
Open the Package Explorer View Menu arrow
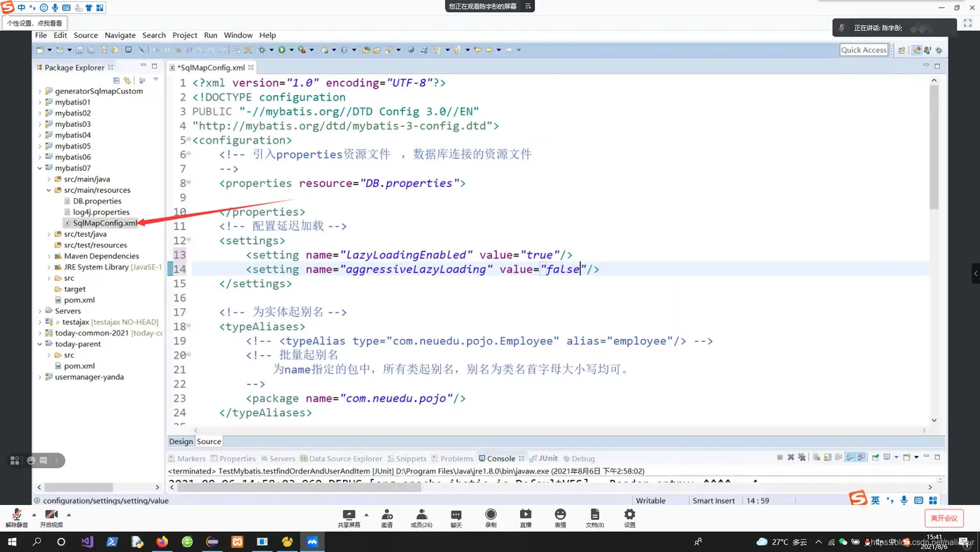[156, 80]
